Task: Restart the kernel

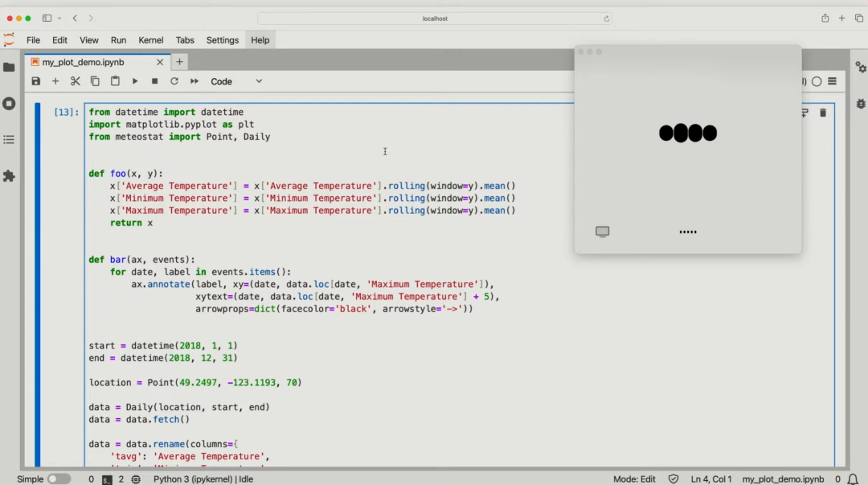Action: tap(174, 81)
